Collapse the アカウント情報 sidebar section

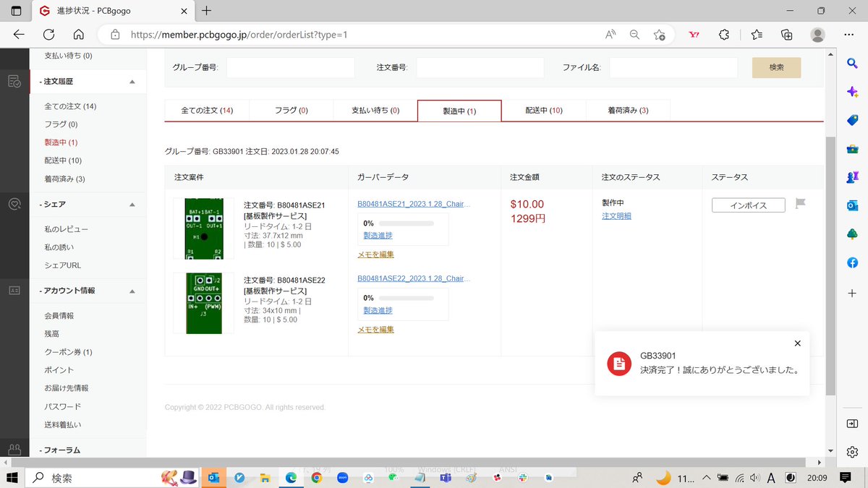tap(132, 291)
